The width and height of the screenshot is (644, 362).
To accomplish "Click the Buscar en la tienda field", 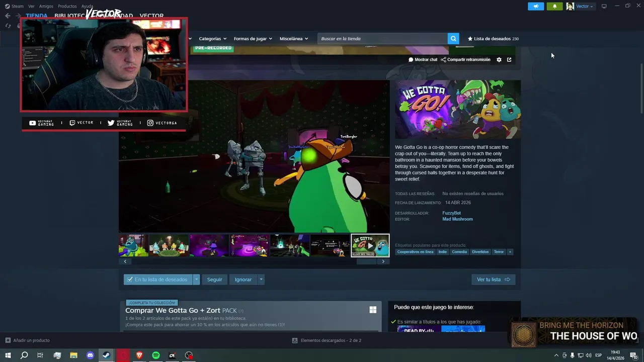I will (382, 39).
